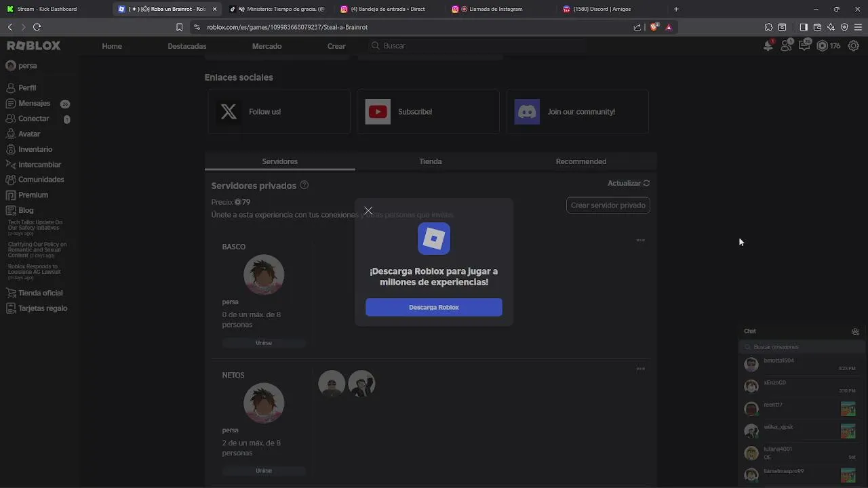Click the create group chat icon
The image size is (868, 488).
855,331
